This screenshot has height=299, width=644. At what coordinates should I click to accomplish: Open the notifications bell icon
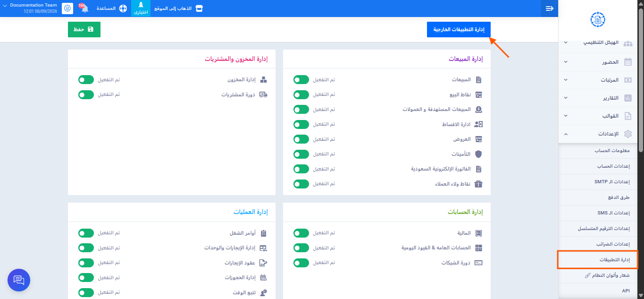tap(84, 8)
